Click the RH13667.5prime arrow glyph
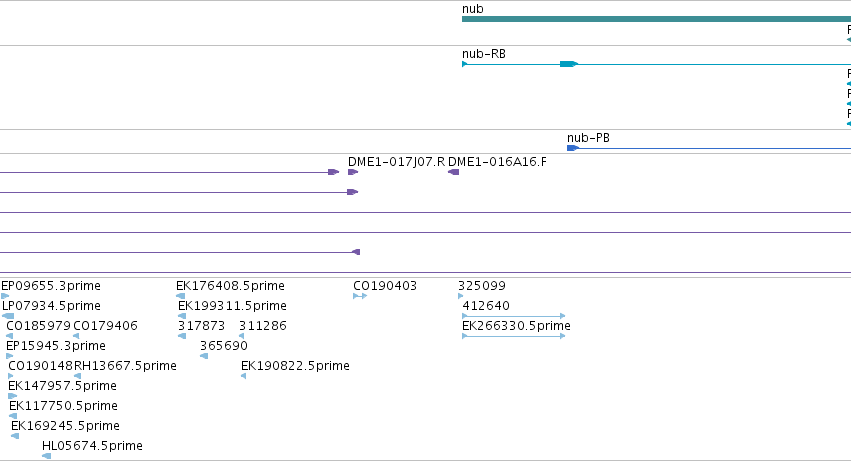The height and width of the screenshot is (461, 851). click(78, 376)
